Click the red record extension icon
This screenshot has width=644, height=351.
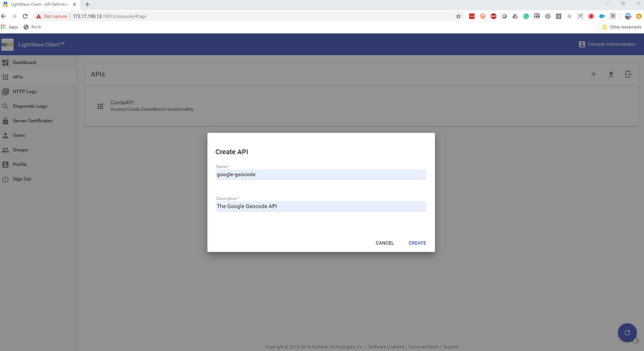[591, 16]
